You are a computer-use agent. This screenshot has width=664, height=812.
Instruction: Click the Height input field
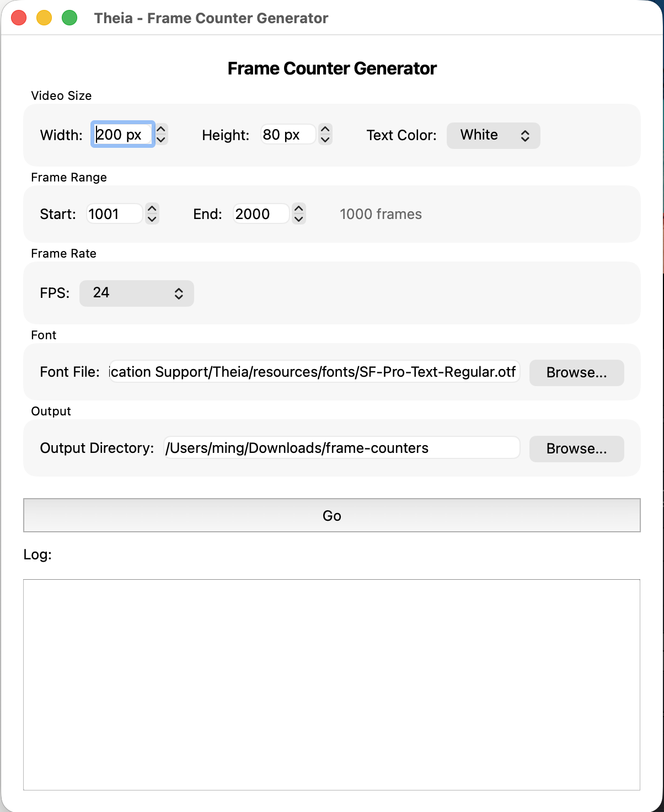click(x=288, y=135)
